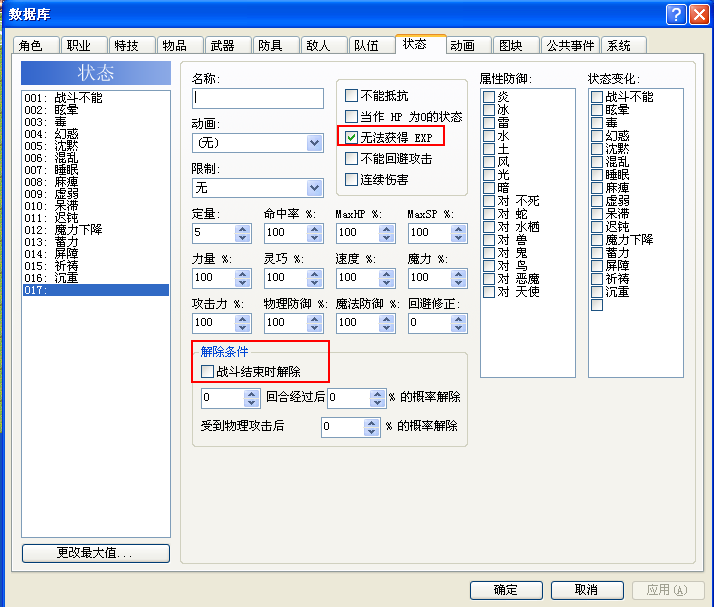This screenshot has width=714, height=607.
Task: Click the 定量 value field
Action: (x=214, y=233)
